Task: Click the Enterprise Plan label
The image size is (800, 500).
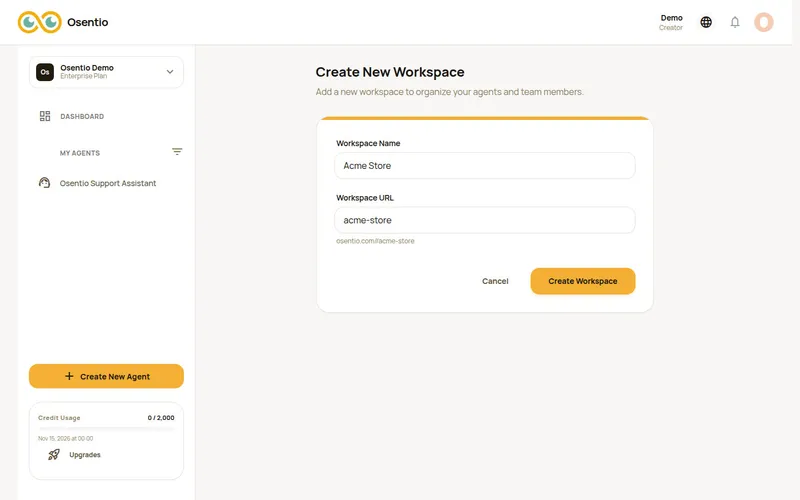Action: (x=84, y=76)
